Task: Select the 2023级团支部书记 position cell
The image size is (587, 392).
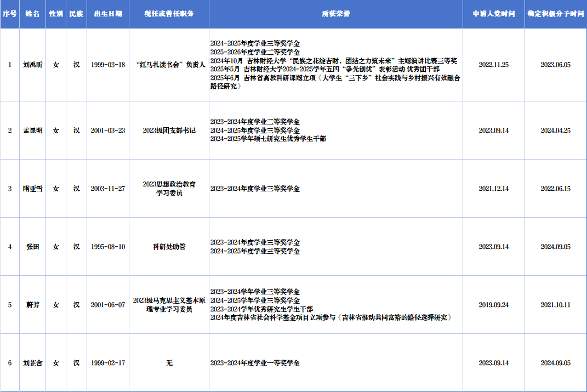Action: click(169, 130)
